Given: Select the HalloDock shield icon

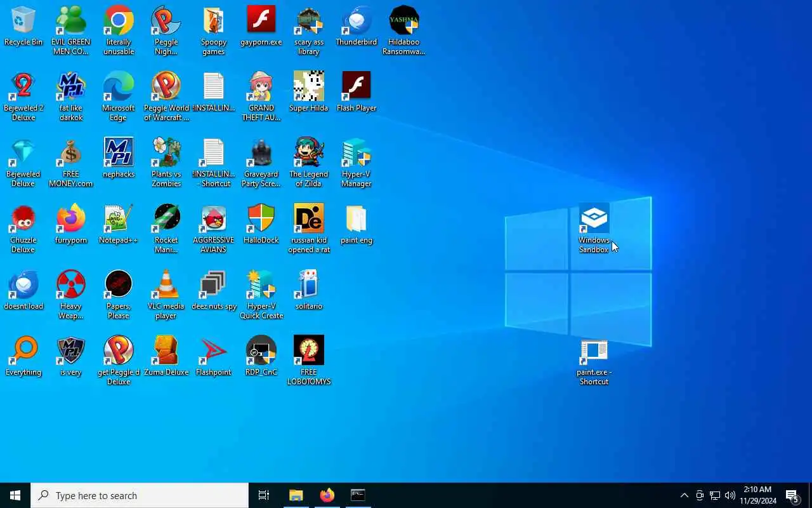Looking at the screenshot, I should click(261, 225).
